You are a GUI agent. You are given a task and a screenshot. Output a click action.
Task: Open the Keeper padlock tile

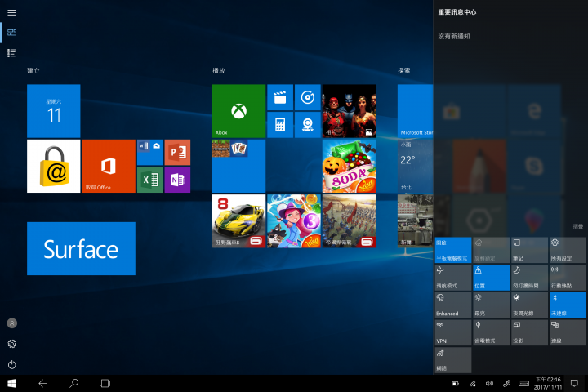point(54,166)
